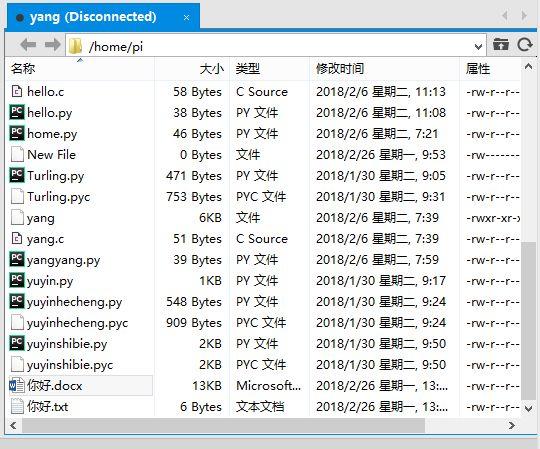
Task: Click the yang executable file icon
Action: [x=17, y=218]
